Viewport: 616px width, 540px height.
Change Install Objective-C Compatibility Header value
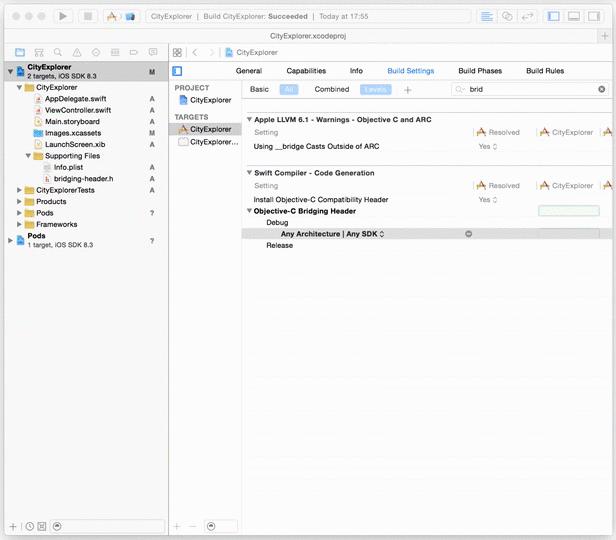(x=488, y=200)
